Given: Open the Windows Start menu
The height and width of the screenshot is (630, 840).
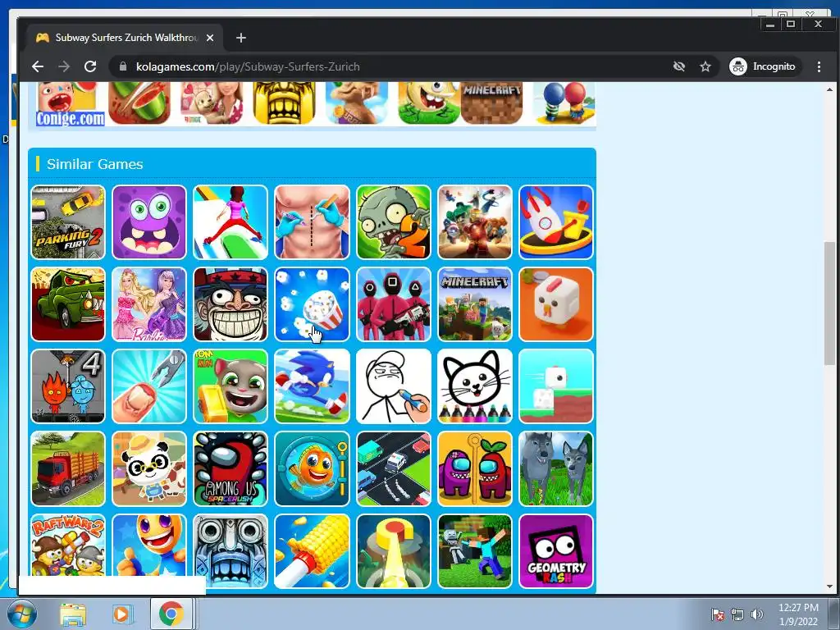Looking at the screenshot, I should coord(21,614).
